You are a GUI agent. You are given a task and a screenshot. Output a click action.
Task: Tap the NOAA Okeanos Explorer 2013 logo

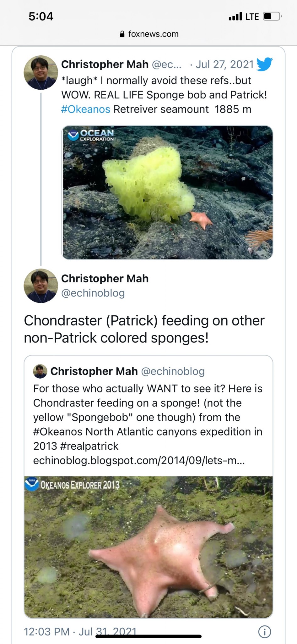[x=73, y=485]
